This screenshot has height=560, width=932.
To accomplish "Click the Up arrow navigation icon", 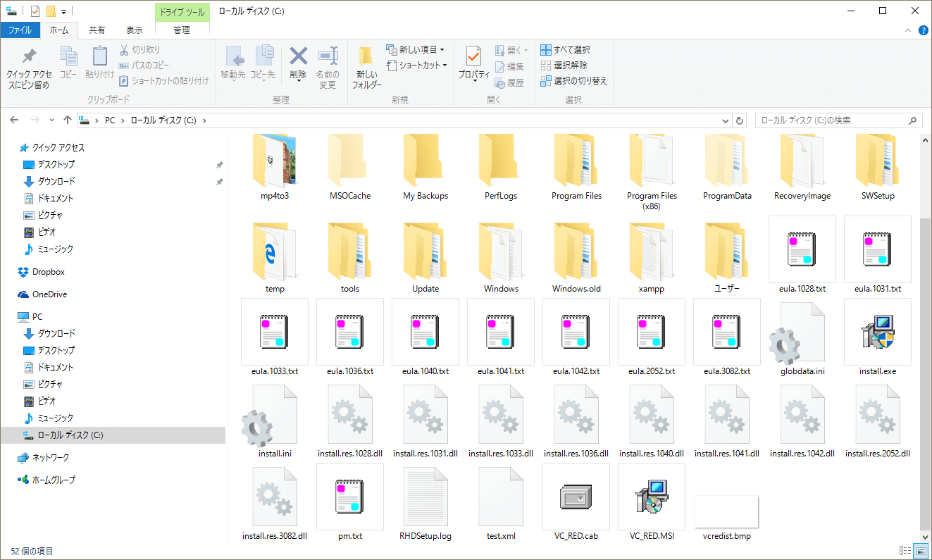I will click(68, 120).
